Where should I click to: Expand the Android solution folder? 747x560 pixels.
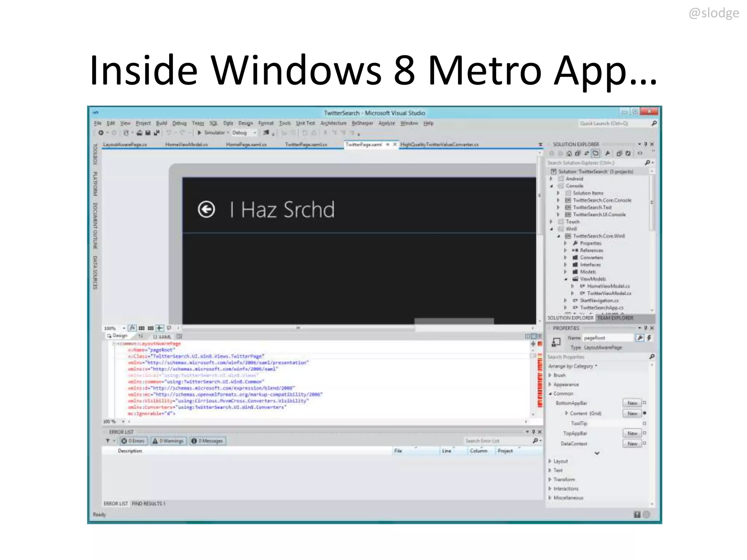(551, 179)
